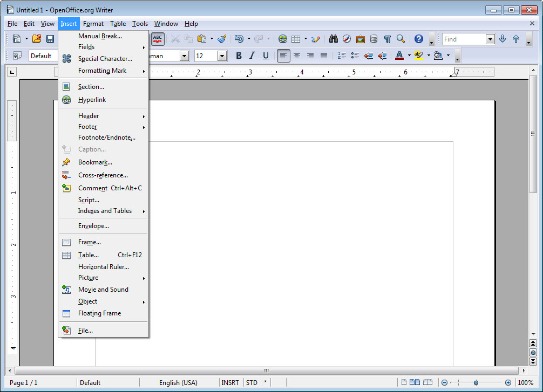Toggle Nonprinting Characters pilcrow icon
This screenshot has width=543, height=392.
(x=388, y=39)
